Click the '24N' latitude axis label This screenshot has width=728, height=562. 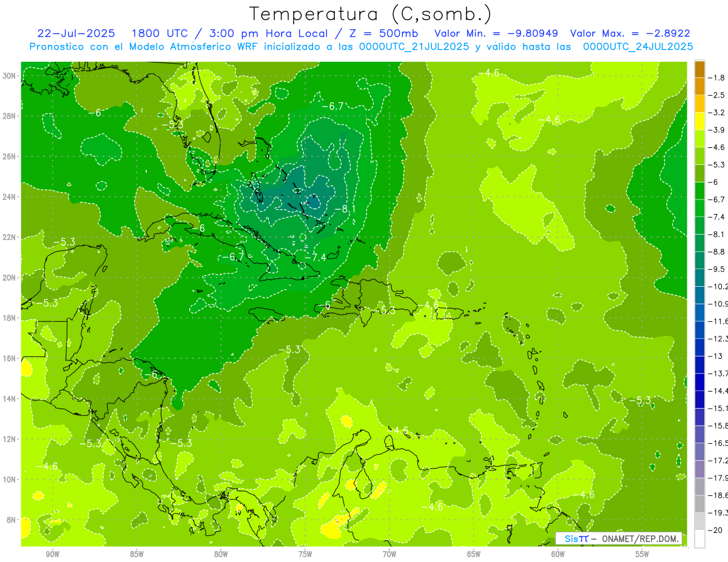pyautogui.click(x=10, y=197)
